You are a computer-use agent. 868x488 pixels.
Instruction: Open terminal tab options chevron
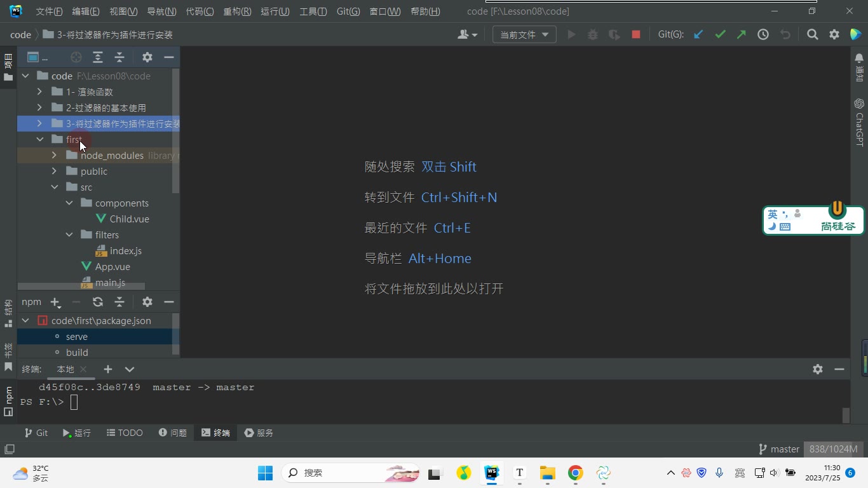(130, 369)
